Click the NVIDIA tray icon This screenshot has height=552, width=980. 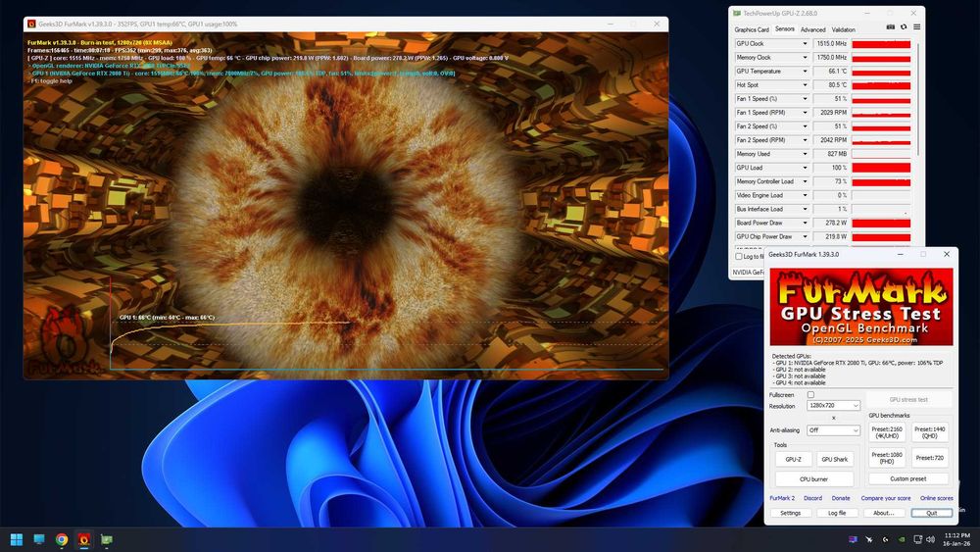click(902, 539)
